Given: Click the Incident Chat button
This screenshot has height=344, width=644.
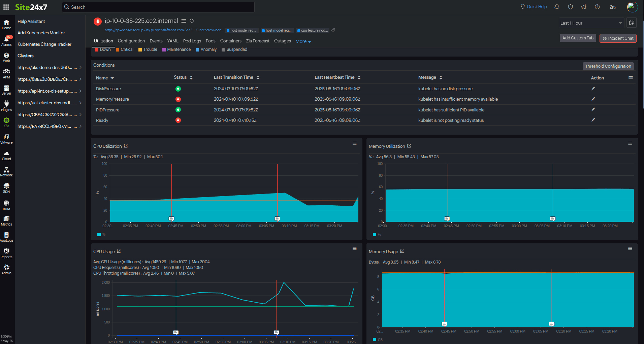Looking at the screenshot, I should (618, 38).
